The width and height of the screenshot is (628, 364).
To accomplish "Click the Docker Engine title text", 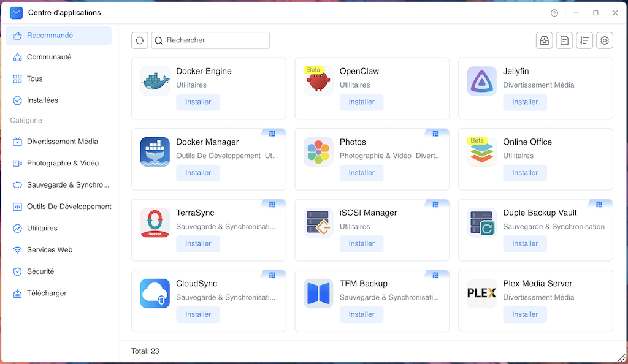I will click(x=204, y=71).
